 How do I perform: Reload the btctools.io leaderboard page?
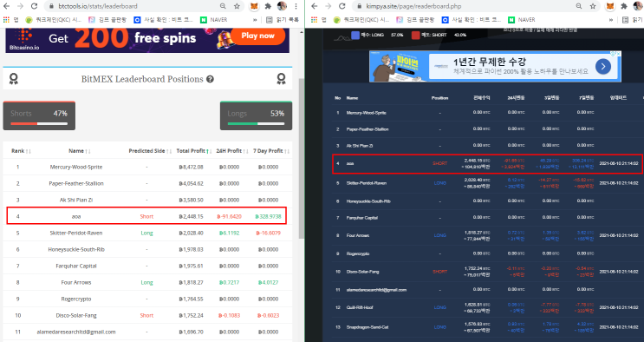pos(34,6)
